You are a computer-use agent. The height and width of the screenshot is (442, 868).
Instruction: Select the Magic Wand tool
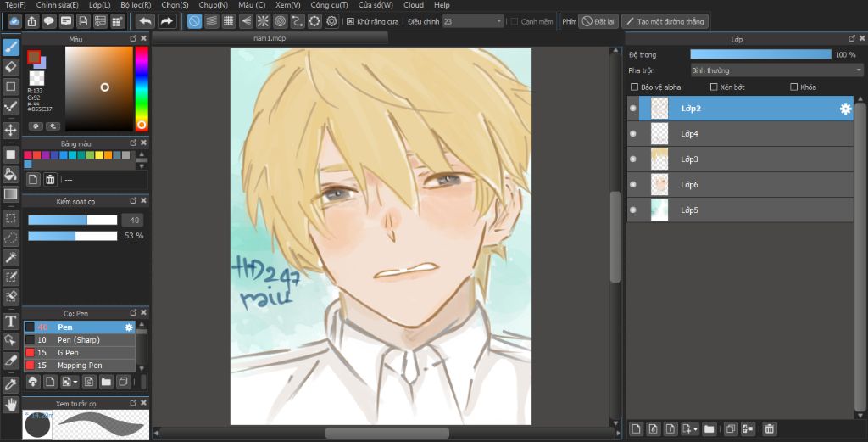10,258
